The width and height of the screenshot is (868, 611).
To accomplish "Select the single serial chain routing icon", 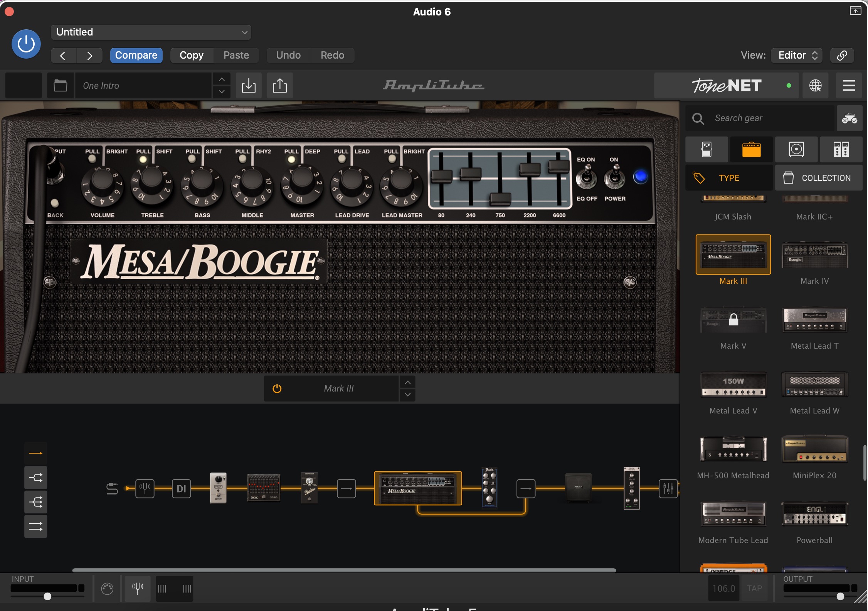I will click(35, 453).
